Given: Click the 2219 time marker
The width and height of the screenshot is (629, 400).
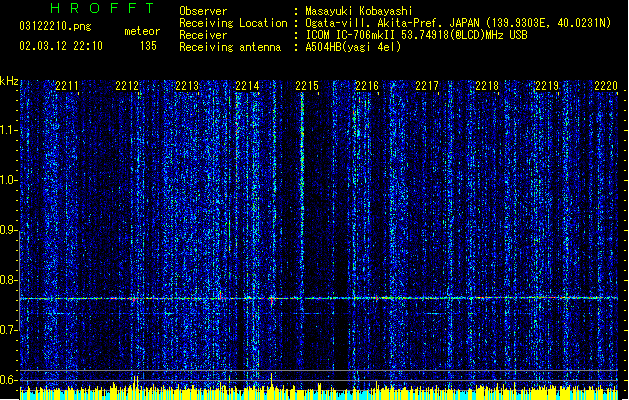Looking at the screenshot, I should (x=547, y=86).
